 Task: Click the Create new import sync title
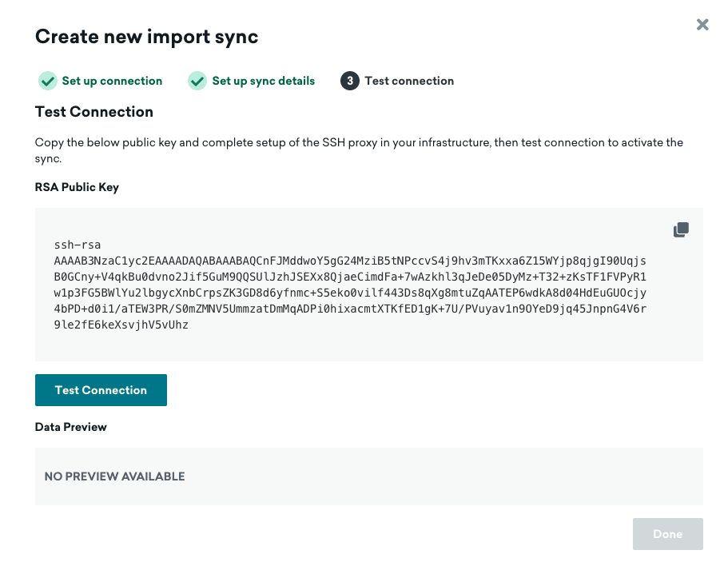point(146,37)
